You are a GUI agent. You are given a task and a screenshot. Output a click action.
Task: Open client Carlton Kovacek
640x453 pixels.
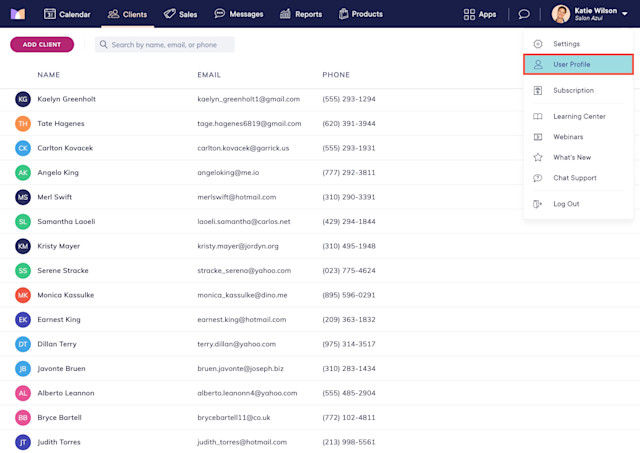coord(65,148)
